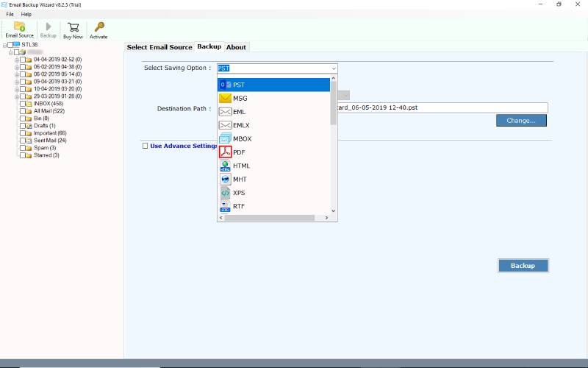Click the Spam folder icon
This screenshot has width=588, height=368.
pos(29,149)
